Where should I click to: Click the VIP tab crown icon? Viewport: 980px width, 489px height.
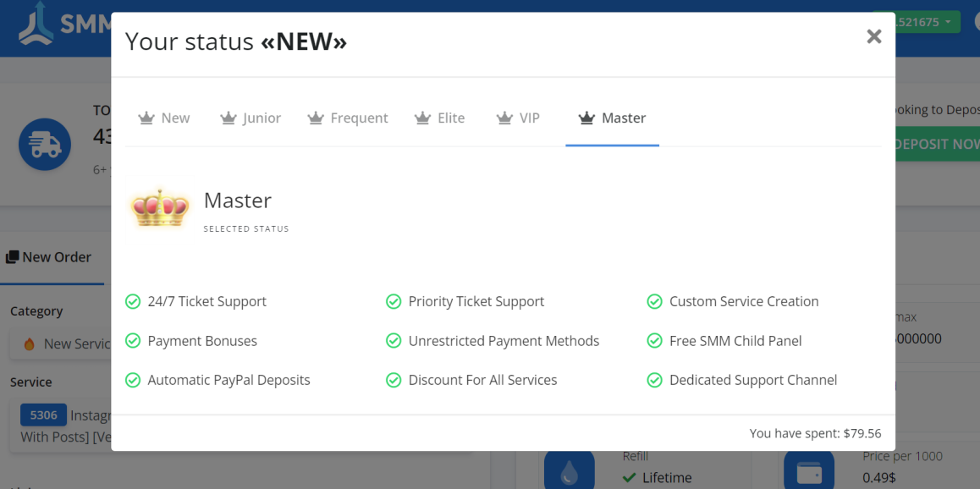click(x=504, y=118)
